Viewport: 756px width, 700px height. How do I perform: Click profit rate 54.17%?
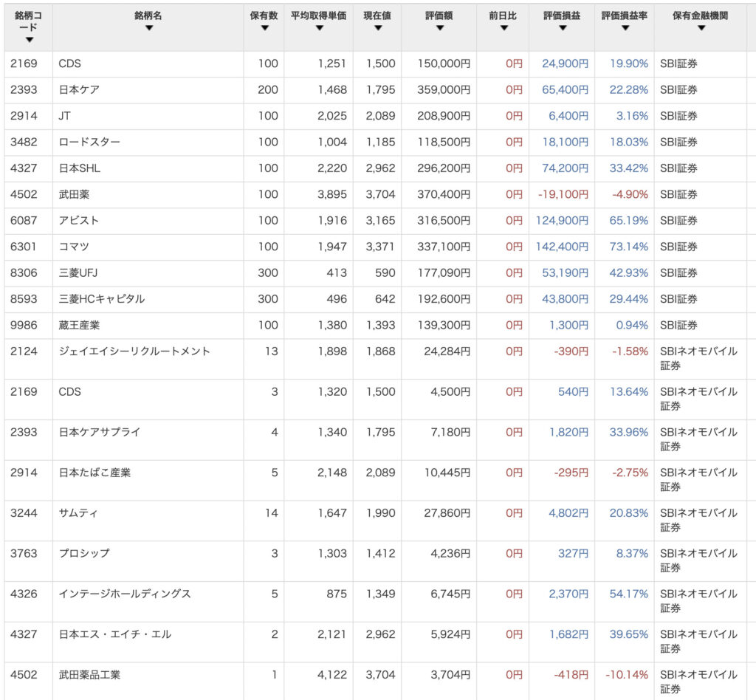coord(629,594)
